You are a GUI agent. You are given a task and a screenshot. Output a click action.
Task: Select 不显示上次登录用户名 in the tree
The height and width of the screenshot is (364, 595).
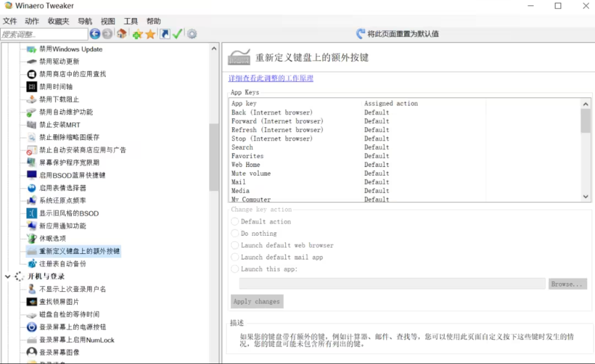[73, 289]
